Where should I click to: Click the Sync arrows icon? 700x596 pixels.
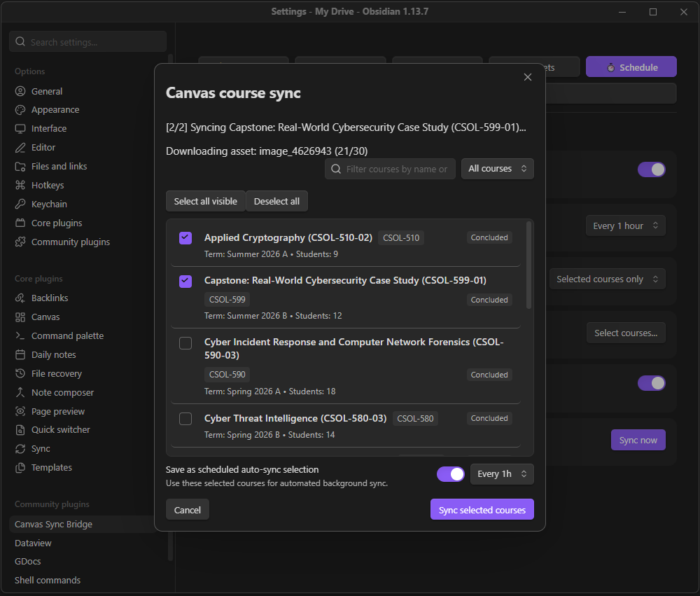(x=20, y=448)
